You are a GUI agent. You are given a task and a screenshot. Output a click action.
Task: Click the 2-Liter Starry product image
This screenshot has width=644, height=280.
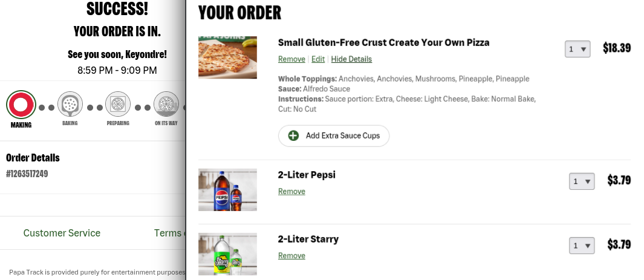coord(227,254)
